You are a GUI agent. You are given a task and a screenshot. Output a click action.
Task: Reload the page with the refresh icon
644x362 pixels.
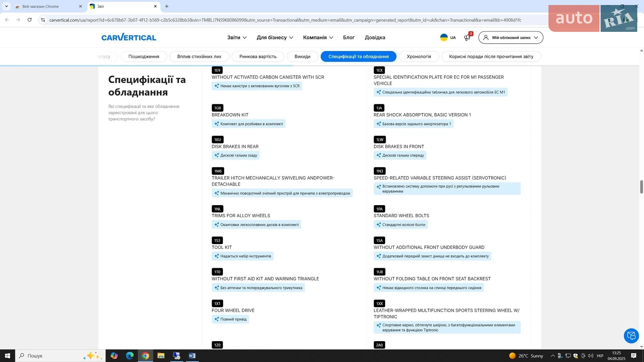click(30, 20)
